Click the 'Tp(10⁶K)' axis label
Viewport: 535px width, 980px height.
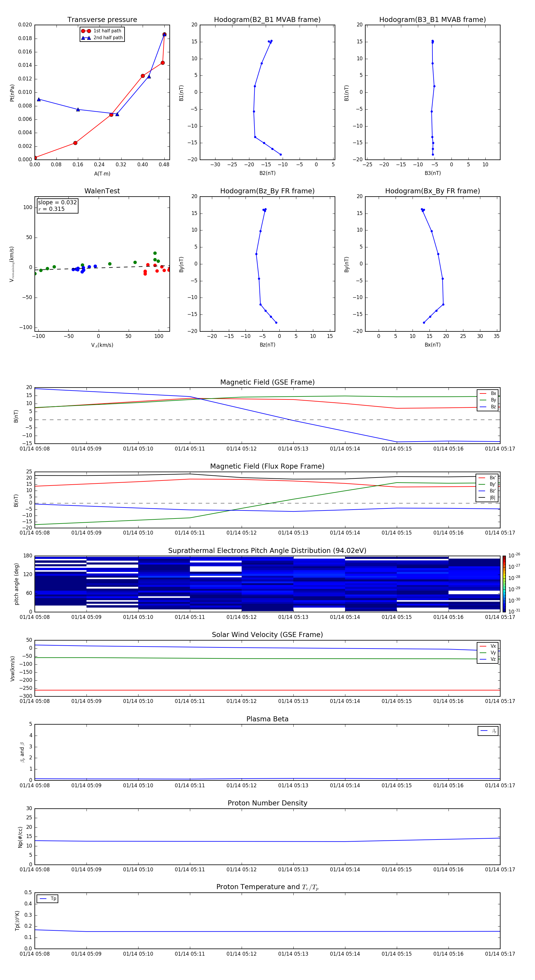click(17, 921)
